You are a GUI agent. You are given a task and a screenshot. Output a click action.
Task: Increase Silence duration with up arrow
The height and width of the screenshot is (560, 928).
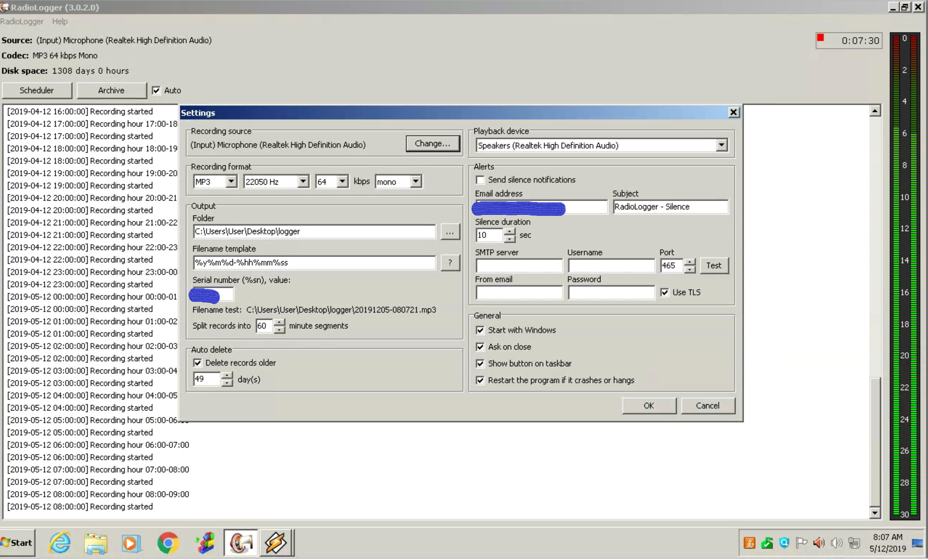(509, 231)
